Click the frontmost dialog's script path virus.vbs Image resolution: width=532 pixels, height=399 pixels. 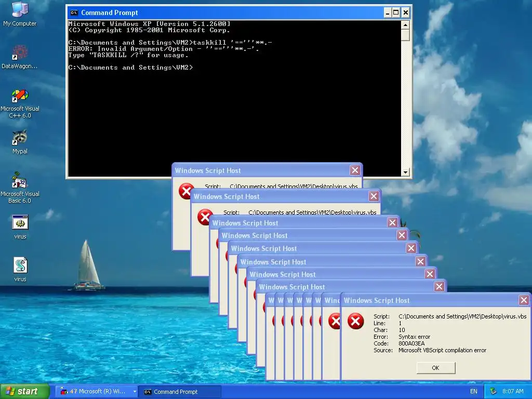point(462,316)
